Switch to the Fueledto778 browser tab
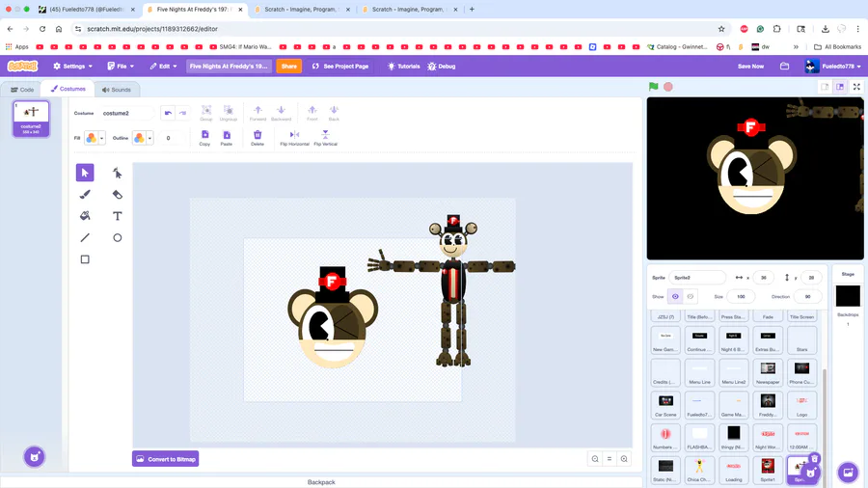Image resolution: width=868 pixels, height=488 pixels. coord(87,10)
